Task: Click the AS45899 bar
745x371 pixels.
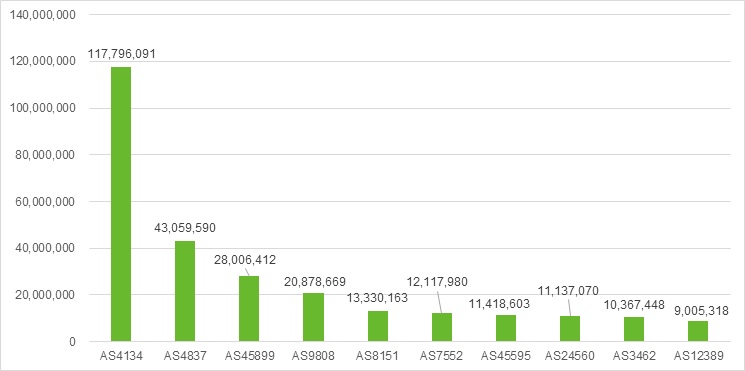Action: [249, 308]
